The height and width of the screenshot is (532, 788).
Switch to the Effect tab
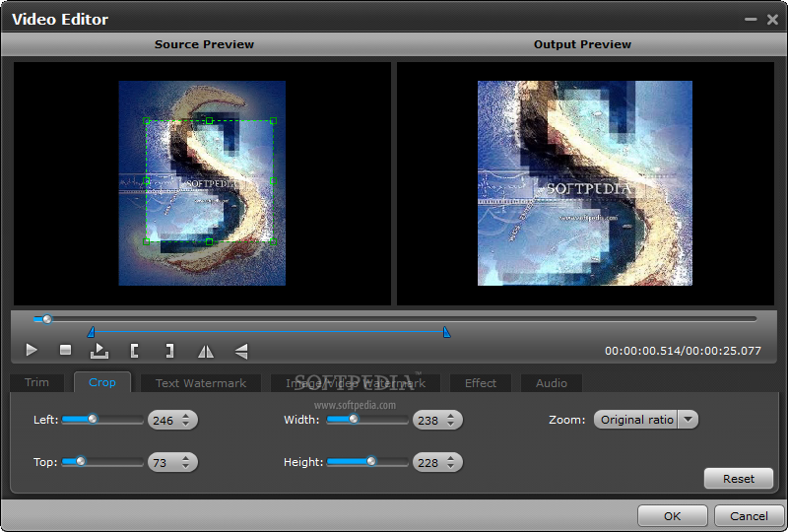pos(481,383)
